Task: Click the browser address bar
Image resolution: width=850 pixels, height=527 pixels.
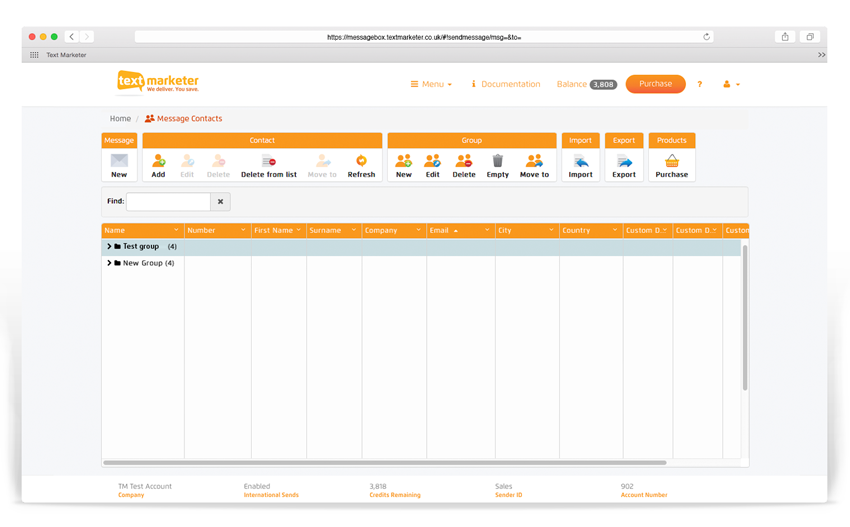Action: pos(424,37)
